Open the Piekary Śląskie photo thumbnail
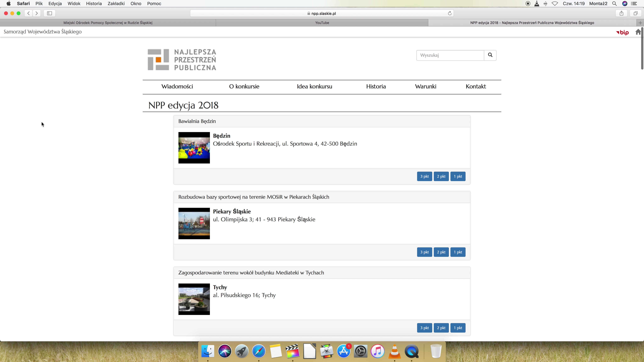The image size is (644, 362). 194,223
